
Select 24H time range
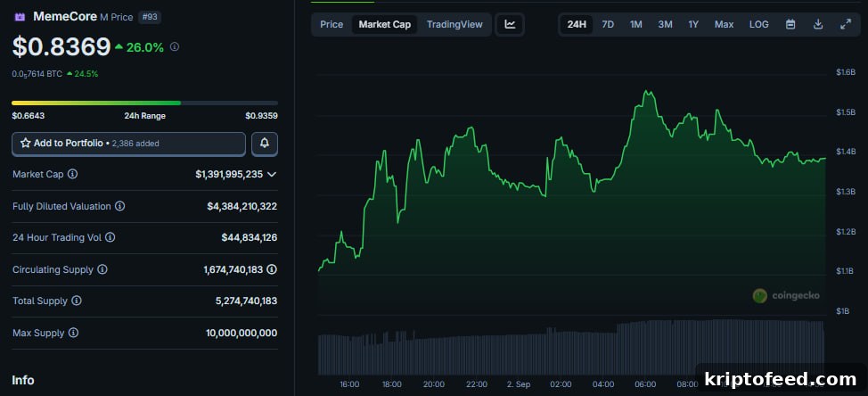pos(577,24)
